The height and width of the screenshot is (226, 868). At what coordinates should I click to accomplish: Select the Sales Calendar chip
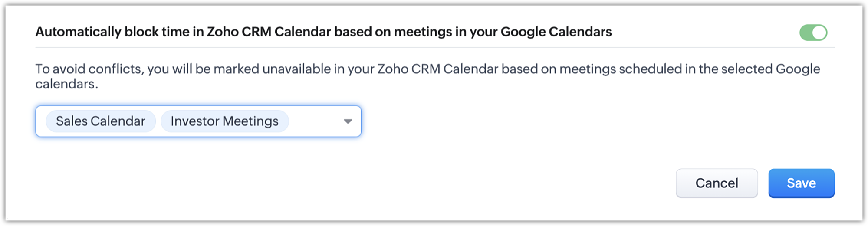pyautogui.click(x=100, y=121)
